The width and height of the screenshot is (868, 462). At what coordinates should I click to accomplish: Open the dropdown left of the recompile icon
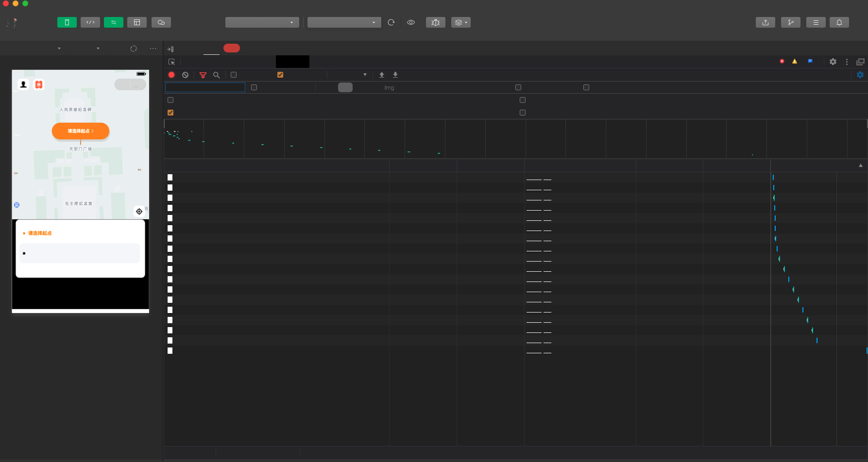pyautogui.click(x=344, y=22)
